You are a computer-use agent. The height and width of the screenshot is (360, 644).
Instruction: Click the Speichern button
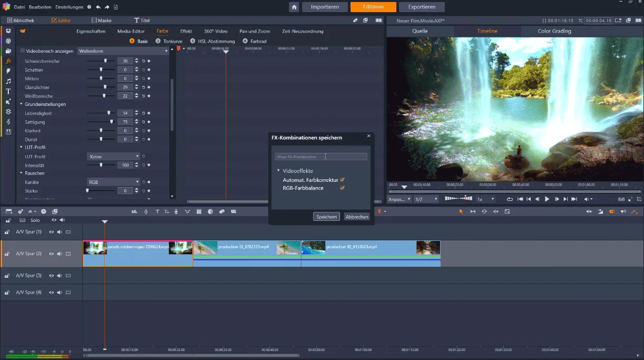pos(327,217)
